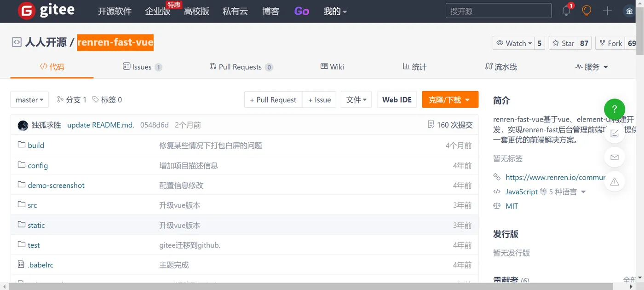Click the repository code icon beside 人人开源

point(17,42)
